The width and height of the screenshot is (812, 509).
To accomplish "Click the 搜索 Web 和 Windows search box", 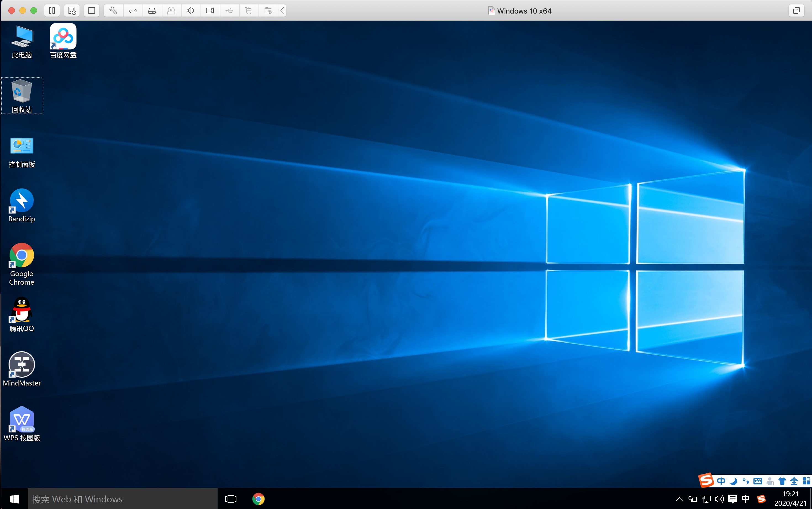I will pyautogui.click(x=122, y=499).
